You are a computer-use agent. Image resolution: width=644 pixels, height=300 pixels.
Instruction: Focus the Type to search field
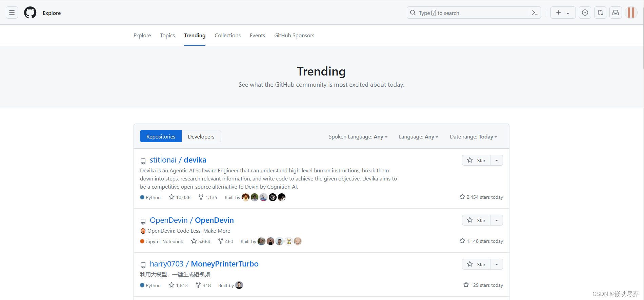(474, 13)
